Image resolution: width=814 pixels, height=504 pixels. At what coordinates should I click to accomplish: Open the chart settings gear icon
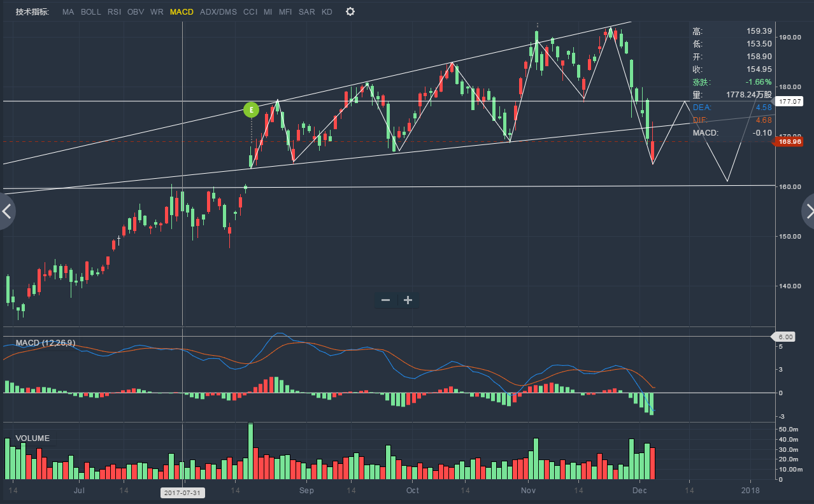click(x=350, y=11)
